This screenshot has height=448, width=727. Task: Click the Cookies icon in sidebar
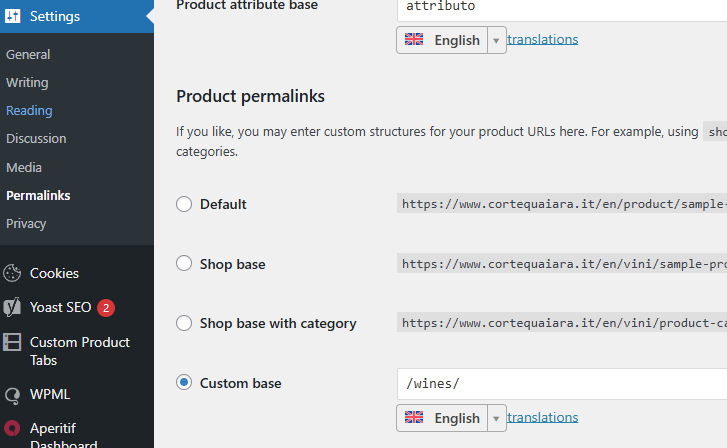point(13,273)
